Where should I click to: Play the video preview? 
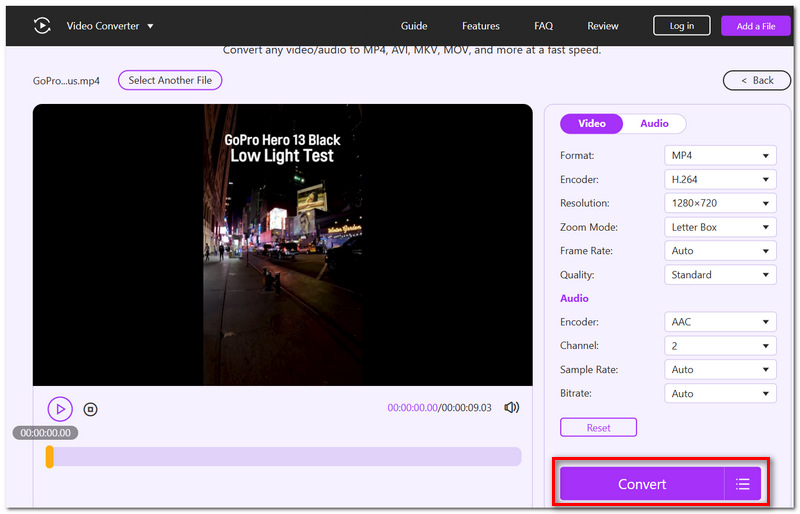[x=60, y=409]
